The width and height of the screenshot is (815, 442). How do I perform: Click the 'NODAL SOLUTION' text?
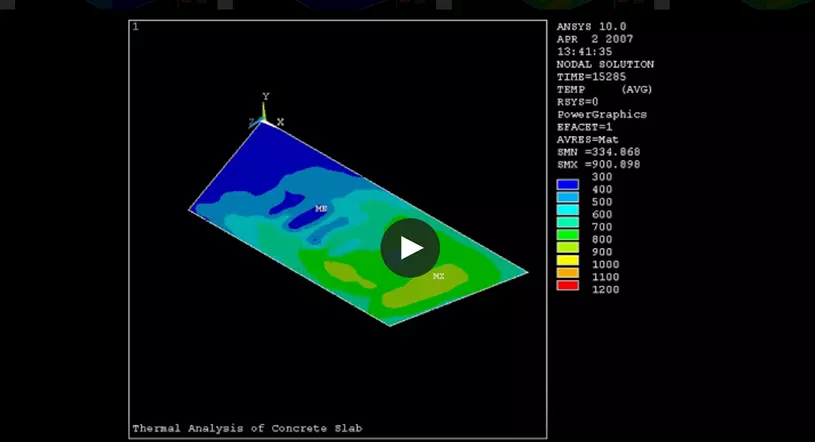coord(605,64)
